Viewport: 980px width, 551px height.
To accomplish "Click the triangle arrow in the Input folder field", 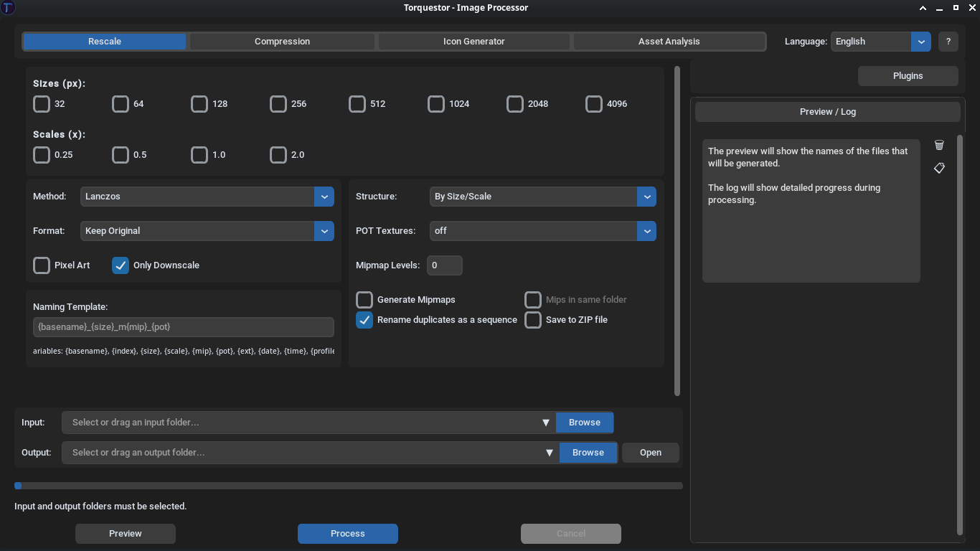I will 546,423.
